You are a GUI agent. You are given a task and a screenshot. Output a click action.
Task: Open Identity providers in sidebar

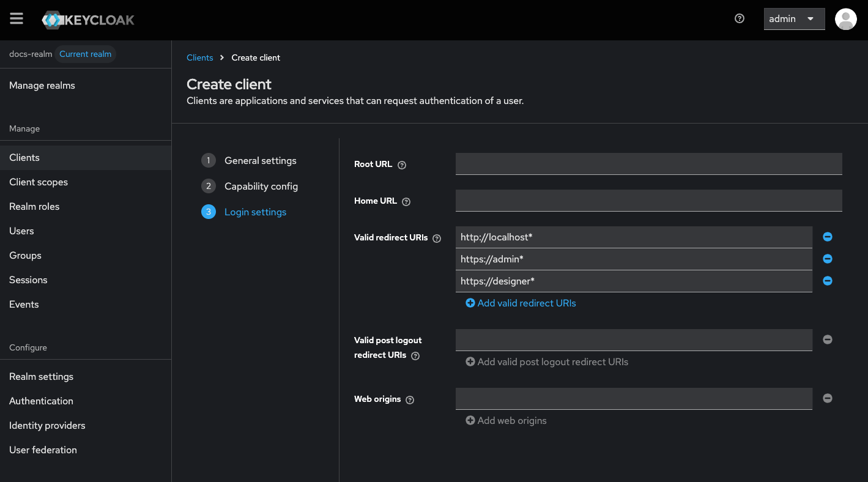click(x=47, y=426)
